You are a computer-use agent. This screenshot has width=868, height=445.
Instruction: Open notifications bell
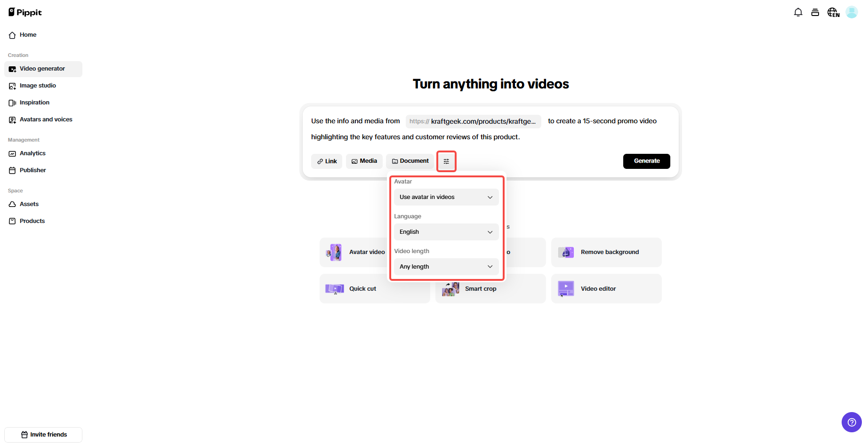(798, 12)
